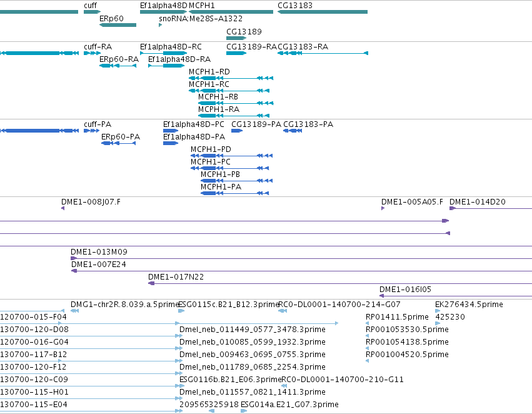Select MCPH1-RD transcript label
Viewport: 532px width, 414px height.
tap(209, 72)
